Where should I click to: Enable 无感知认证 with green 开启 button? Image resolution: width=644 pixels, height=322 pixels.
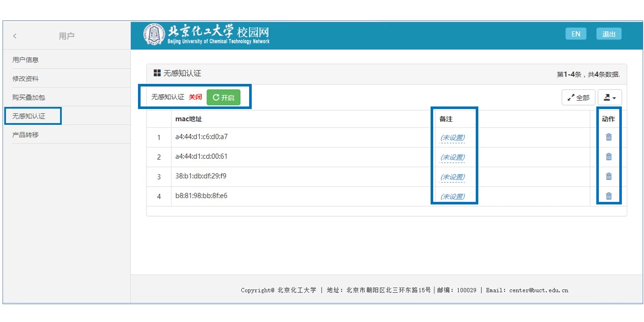pos(223,98)
